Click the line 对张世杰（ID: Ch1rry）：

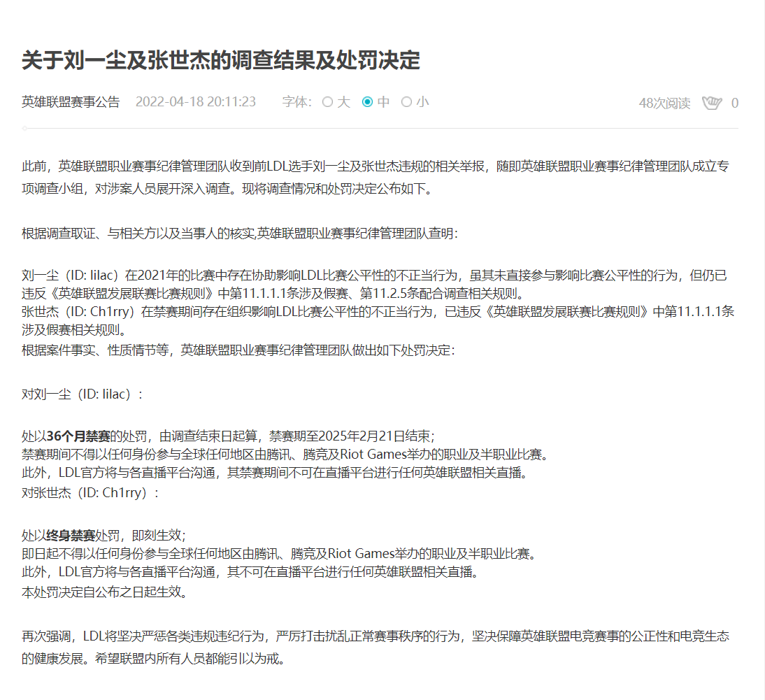91,493
